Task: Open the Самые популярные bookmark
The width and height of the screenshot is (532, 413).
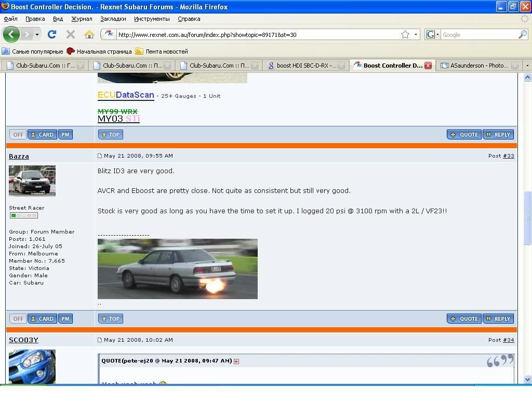Action: [x=33, y=51]
